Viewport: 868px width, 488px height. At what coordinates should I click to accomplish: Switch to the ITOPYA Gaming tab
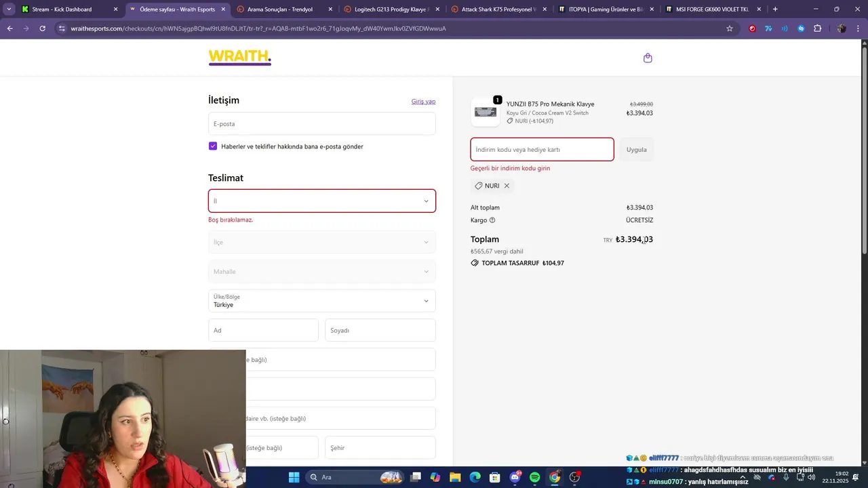(606, 9)
